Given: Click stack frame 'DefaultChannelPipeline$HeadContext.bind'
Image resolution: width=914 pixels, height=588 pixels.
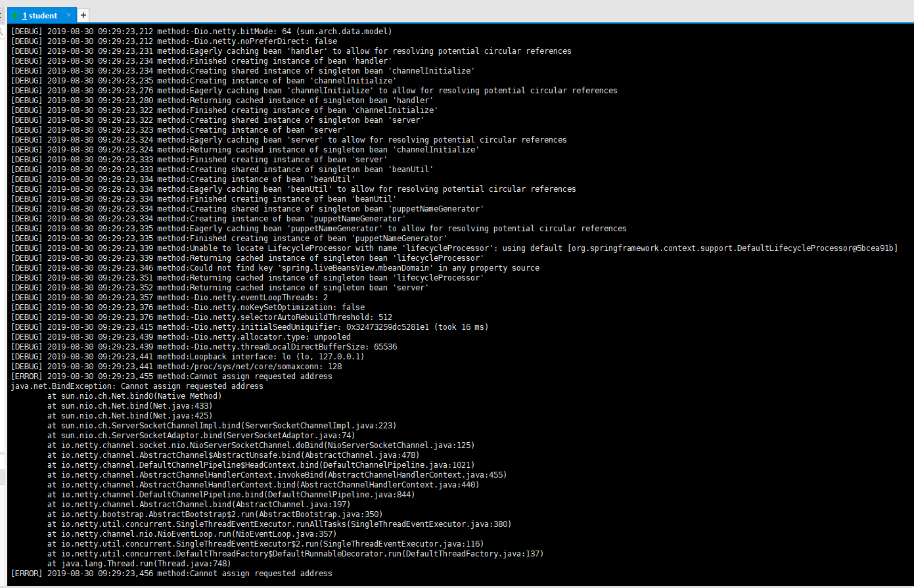Looking at the screenshot, I should coord(261,465).
